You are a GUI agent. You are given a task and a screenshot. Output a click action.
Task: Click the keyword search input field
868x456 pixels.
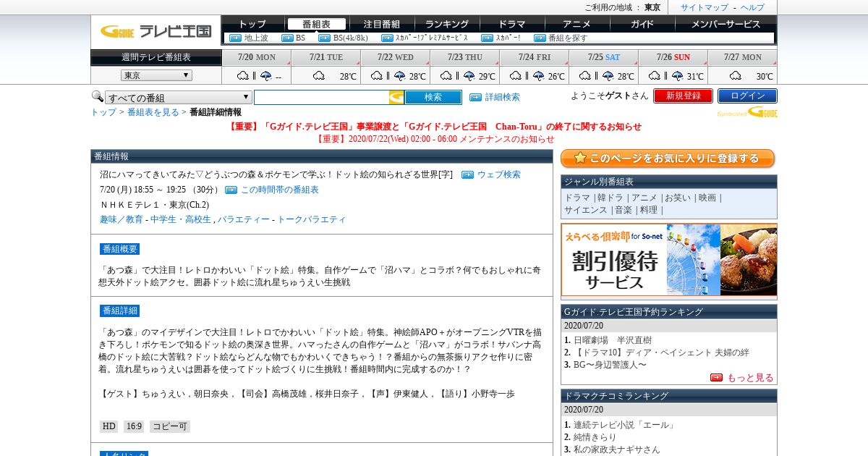click(x=321, y=97)
